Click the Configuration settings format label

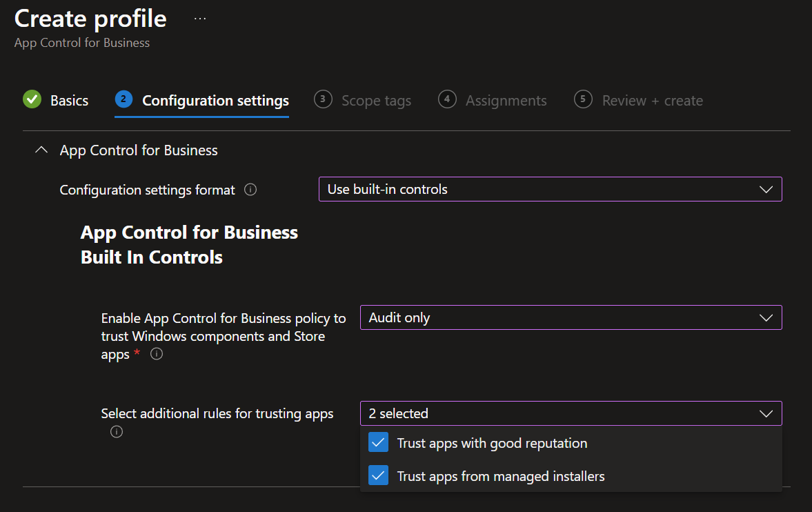coord(147,190)
